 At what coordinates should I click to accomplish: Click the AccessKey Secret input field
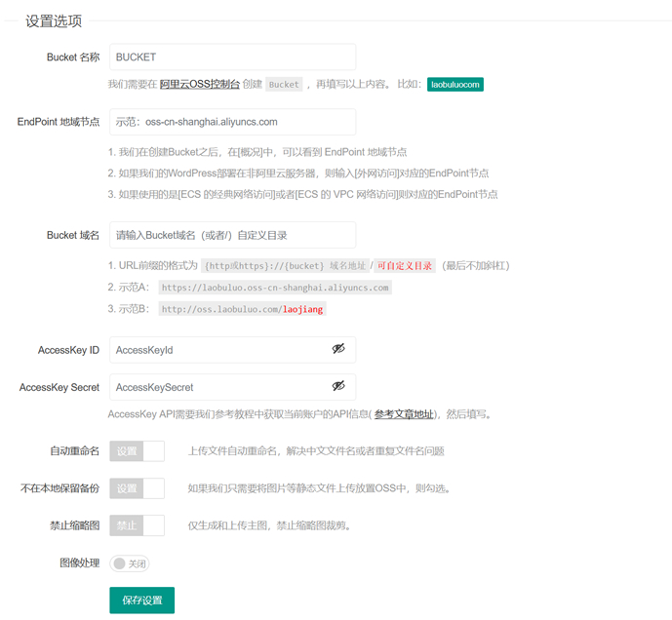click(232, 387)
